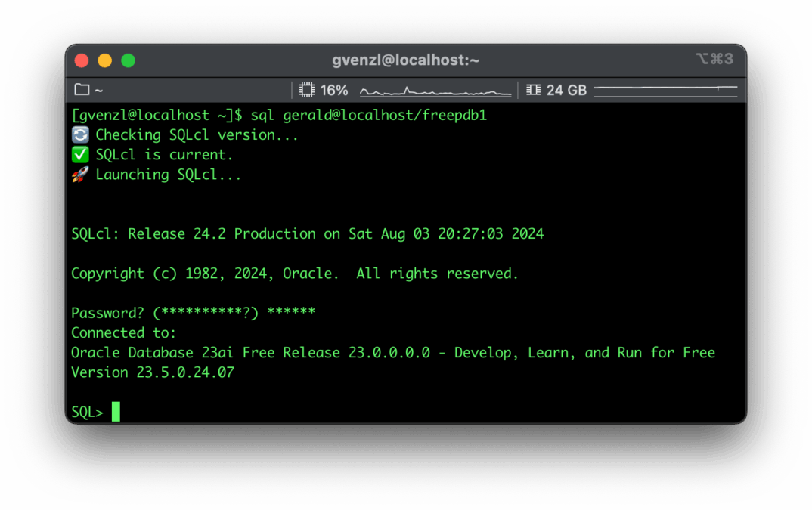
Task: Click the rocket emoji beside Launching SQLcl
Action: (x=80, y=175)
